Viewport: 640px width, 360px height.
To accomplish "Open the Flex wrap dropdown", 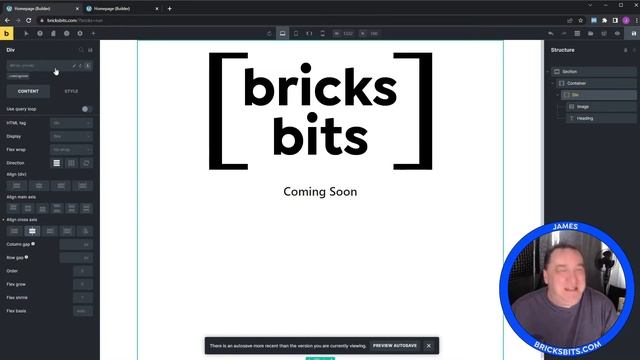I will click(x=71, y=150).
